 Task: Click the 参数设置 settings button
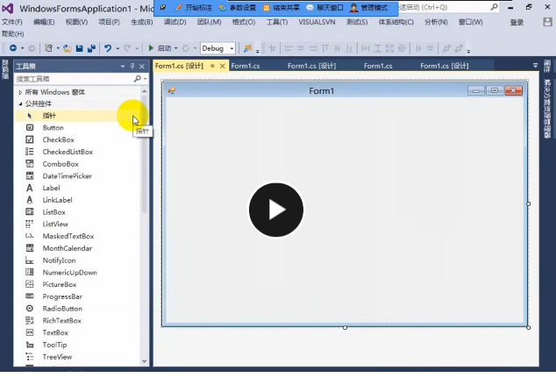coord(238,7)
